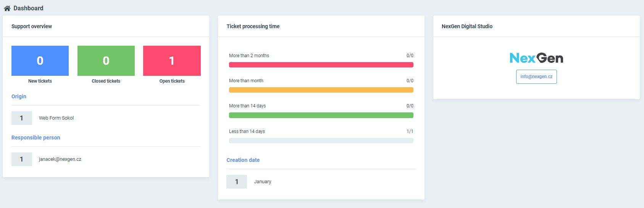This screenshot has width=644, height=208.
Task: Click the Dashboard home icon
Action: [x=7, y=8]
